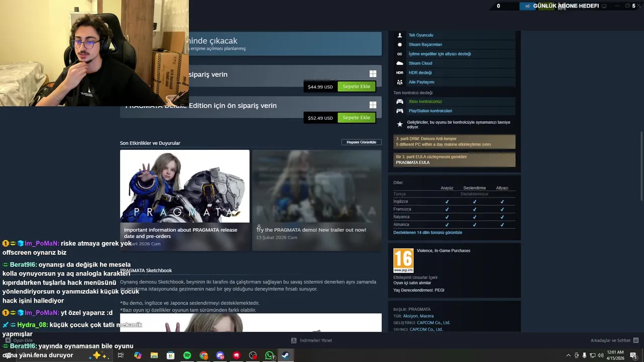
Task: Click the single-player person icon beside Tek Oyunculu
Action: [x=400, y=35]
